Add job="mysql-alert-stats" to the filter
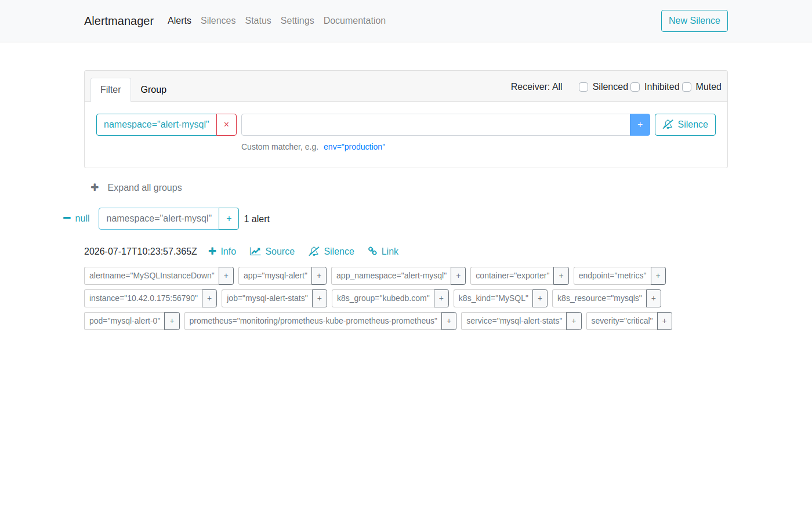Viewport: 812px width, 522px height. [x=320, y=298]
